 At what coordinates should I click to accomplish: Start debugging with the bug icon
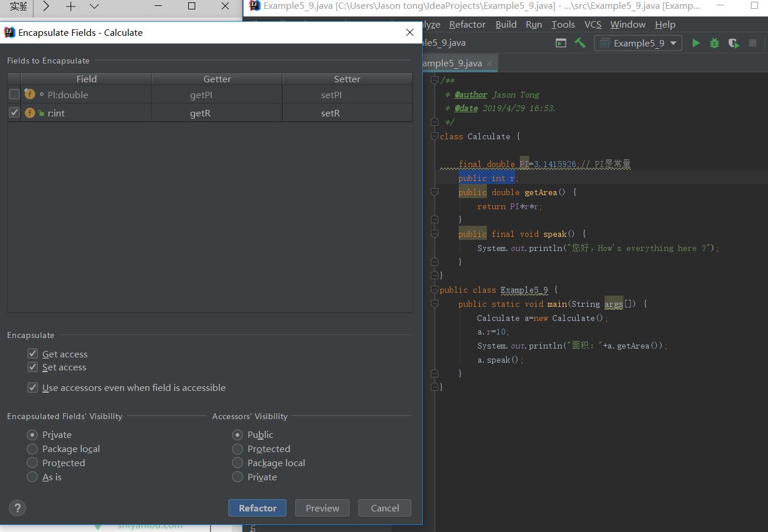(x=714, y=43)
